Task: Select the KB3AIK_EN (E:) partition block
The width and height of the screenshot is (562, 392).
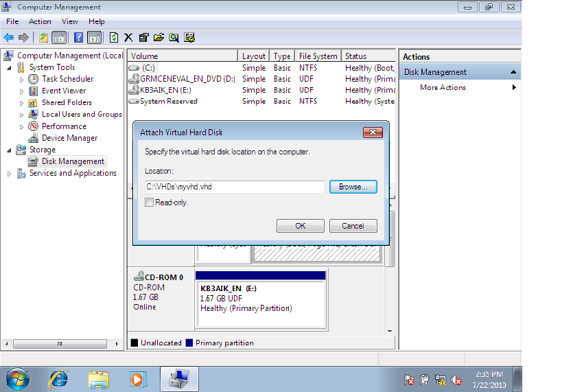Action: tap(261, 299)
